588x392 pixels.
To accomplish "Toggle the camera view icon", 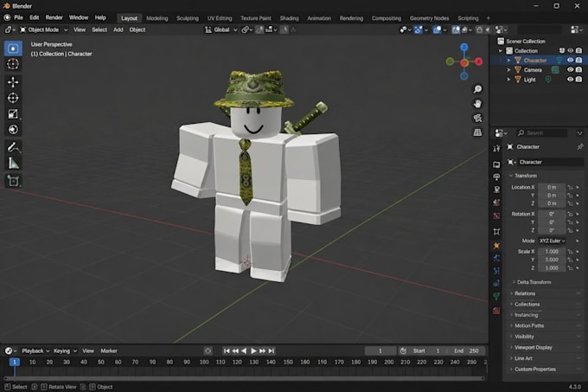I will tap(477, 119).
